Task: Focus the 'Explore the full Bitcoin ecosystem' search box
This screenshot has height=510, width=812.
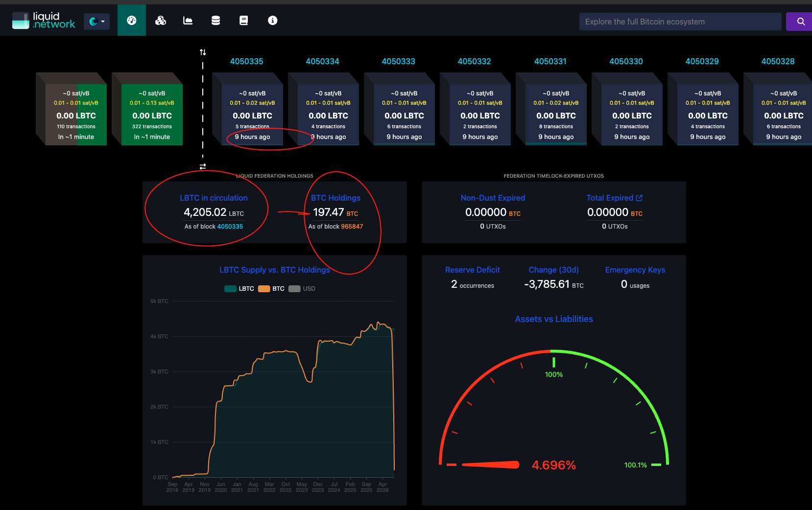Action: coord(680,22)
